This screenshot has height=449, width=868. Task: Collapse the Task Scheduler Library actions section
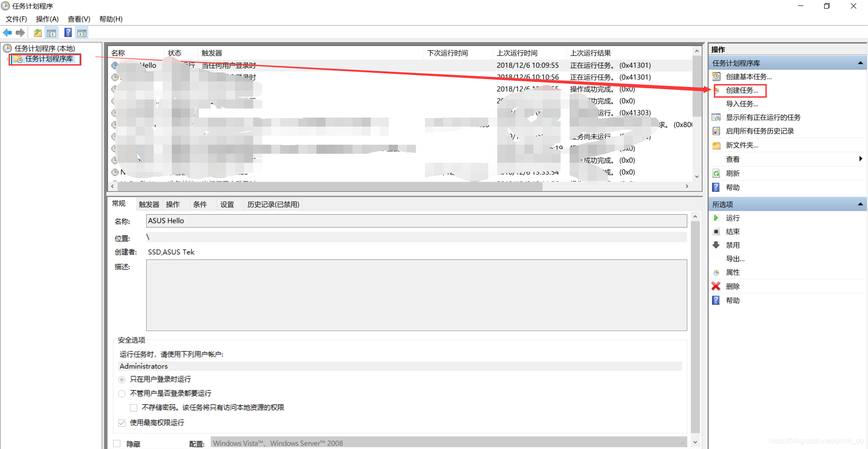(860, 63)
